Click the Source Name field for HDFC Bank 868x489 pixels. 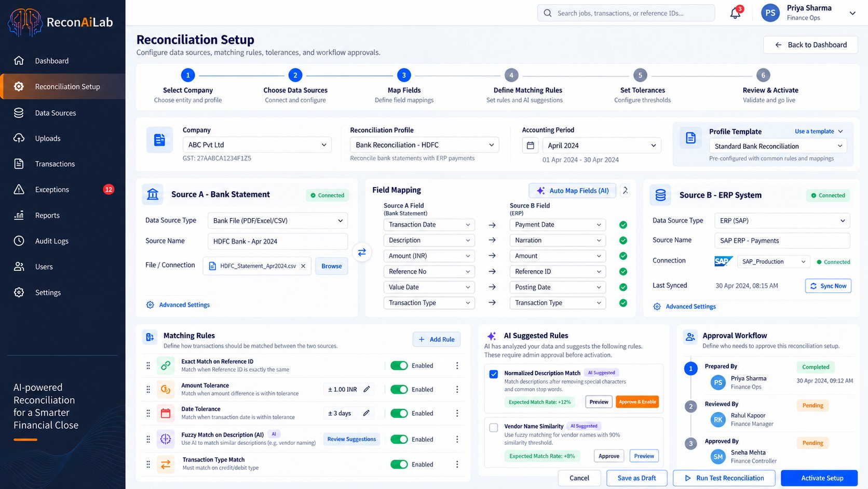(x=278, y=241)
